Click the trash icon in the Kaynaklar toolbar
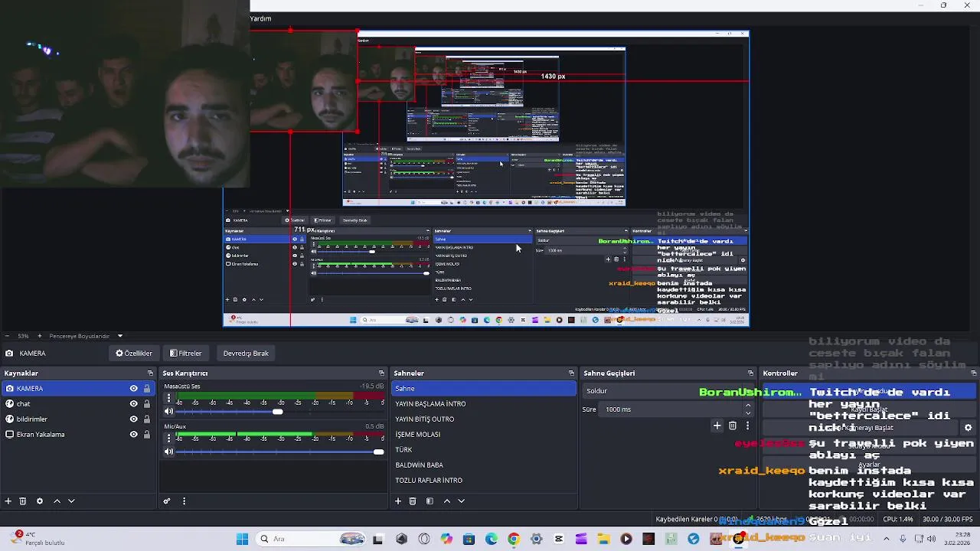980x551 pixels. coord(23,501)
